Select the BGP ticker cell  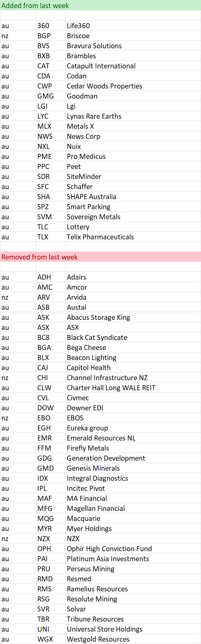51,36
